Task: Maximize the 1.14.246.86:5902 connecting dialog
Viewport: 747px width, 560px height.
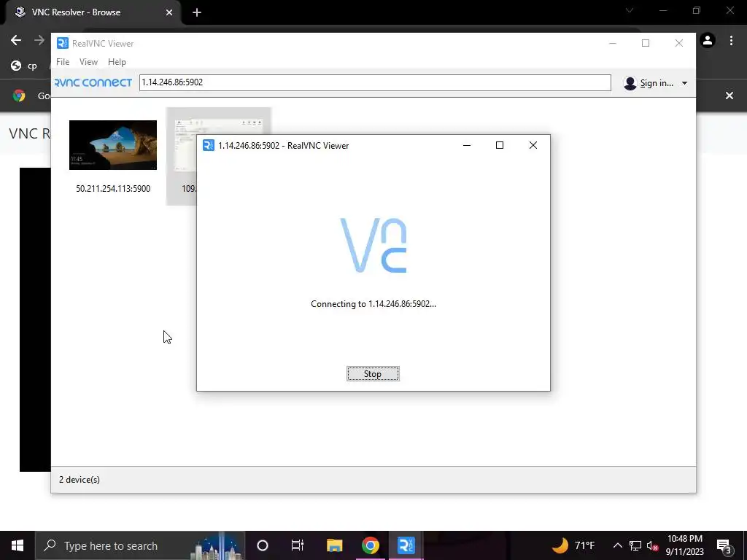Action: click(x=500, y=145)
